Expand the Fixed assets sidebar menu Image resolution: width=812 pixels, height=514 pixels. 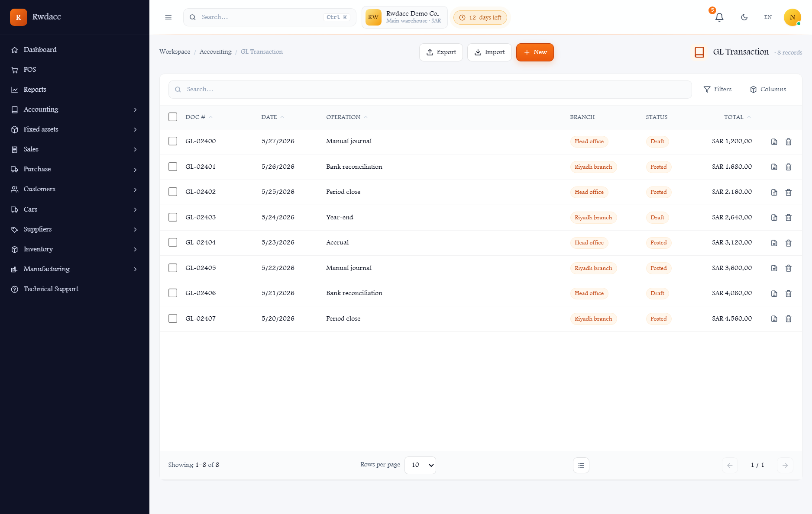[74, 129]
